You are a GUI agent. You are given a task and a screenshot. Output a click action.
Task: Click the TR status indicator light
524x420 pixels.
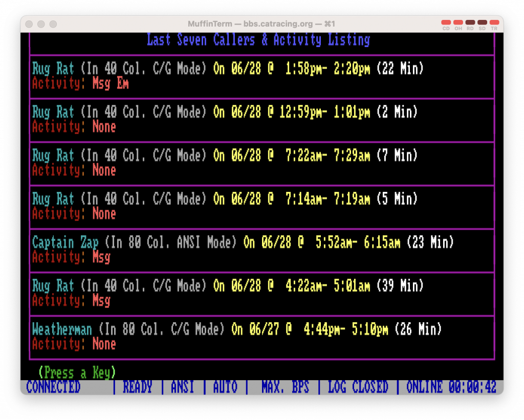[x=494, y=23]
